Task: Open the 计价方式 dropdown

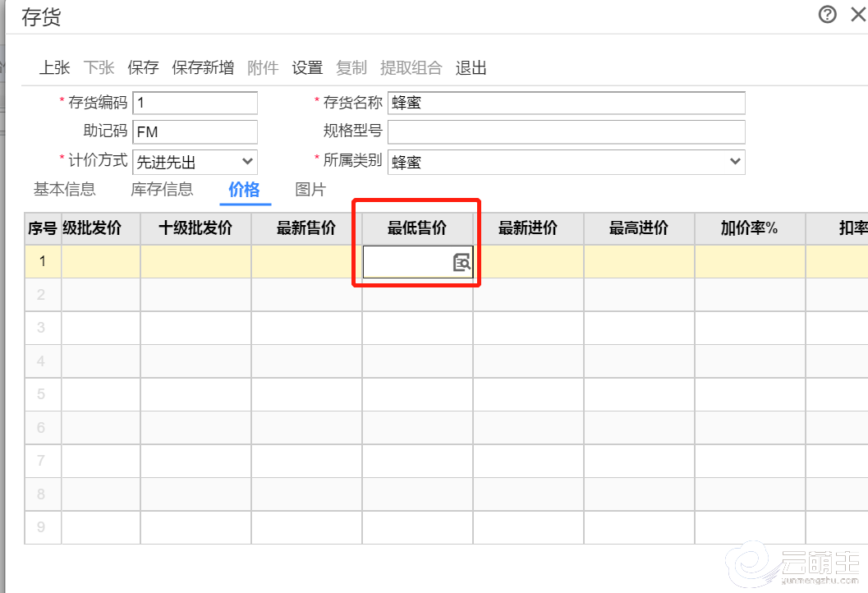Action: [x=195, y=162]
